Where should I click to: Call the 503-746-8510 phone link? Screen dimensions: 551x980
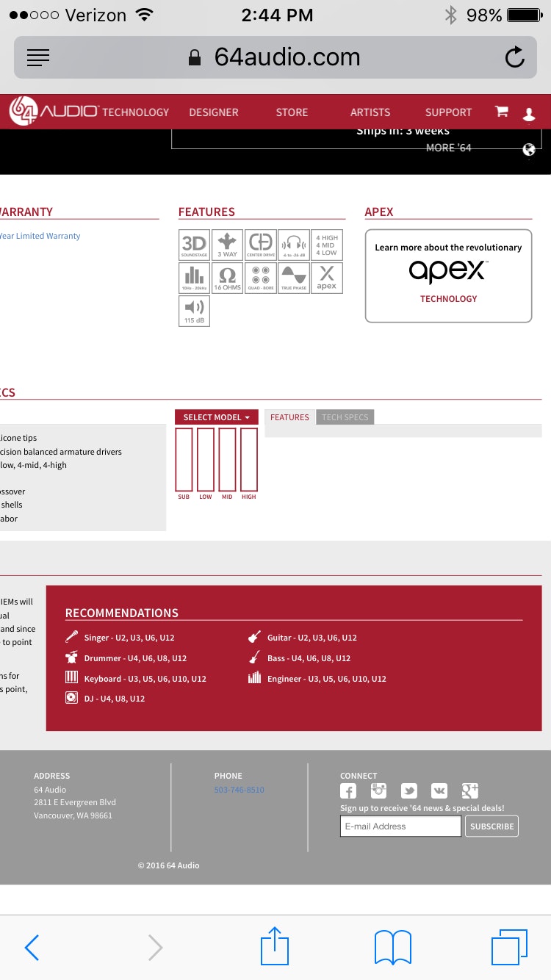click(x=239, y=790)
